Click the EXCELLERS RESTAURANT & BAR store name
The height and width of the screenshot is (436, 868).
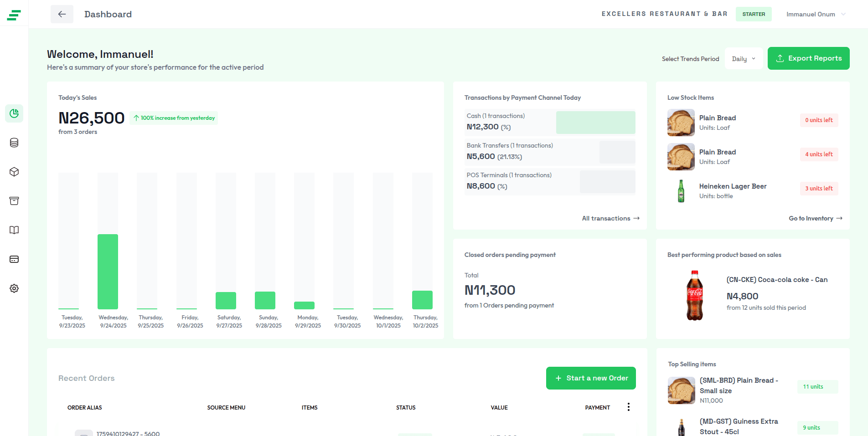click(664, 14)
